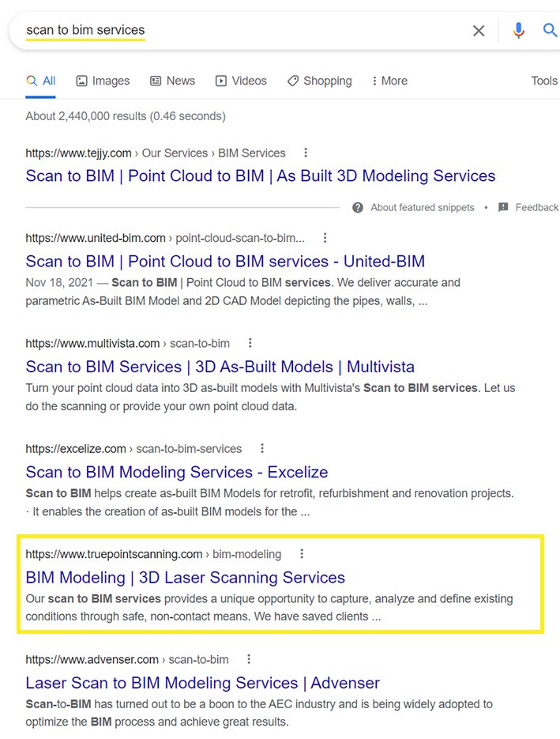Select the Shopping tab
560x739 pixels.
coord(319,81)
